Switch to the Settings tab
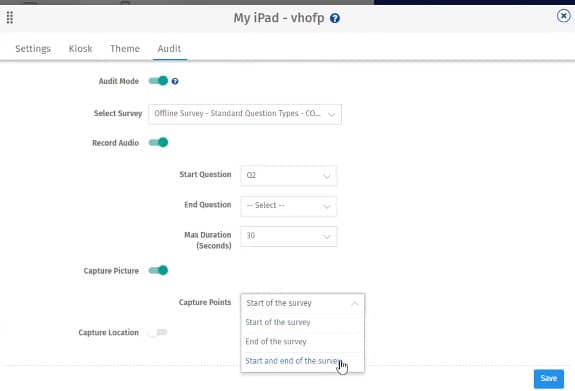The height and width of the screenshot is (391, 575). coord(33,48)
